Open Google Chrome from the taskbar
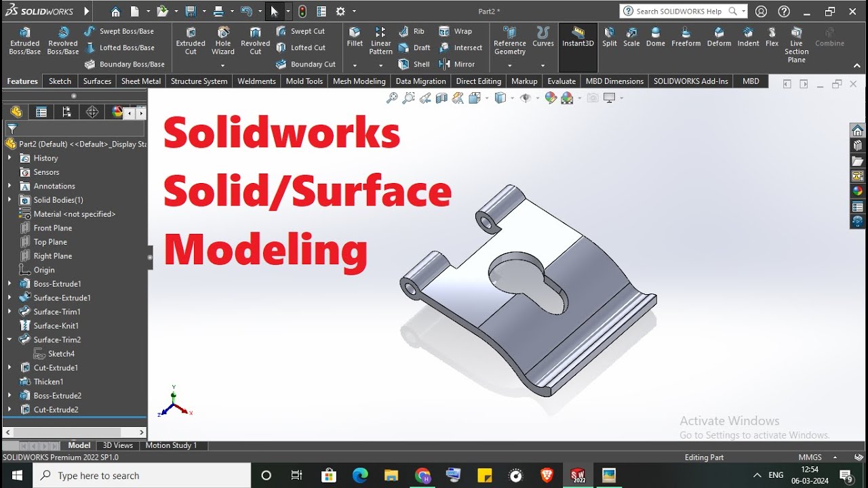 click(422, 476)
